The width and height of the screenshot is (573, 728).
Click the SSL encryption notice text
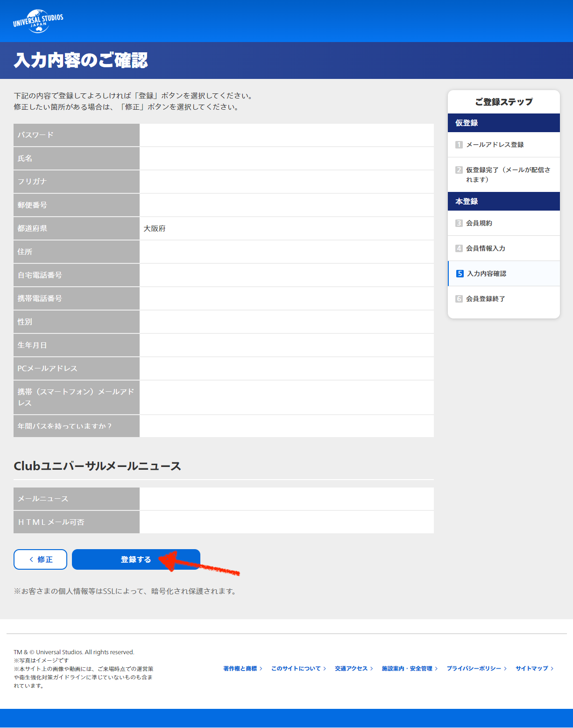point(126,591)
